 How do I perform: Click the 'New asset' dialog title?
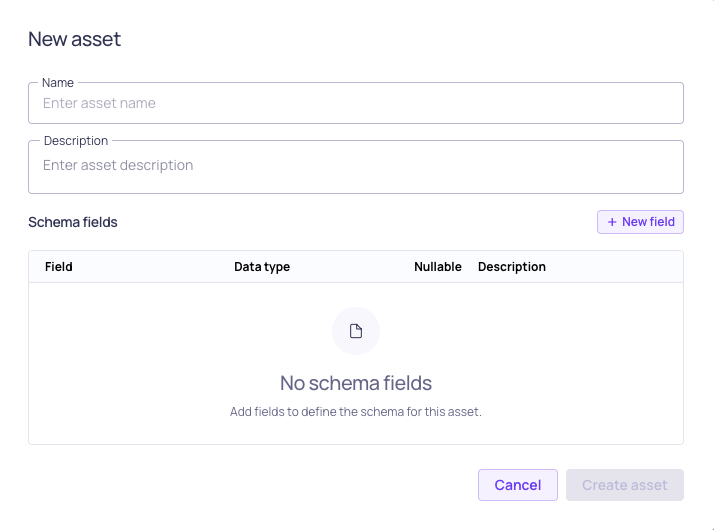click(x=75, y=39)
